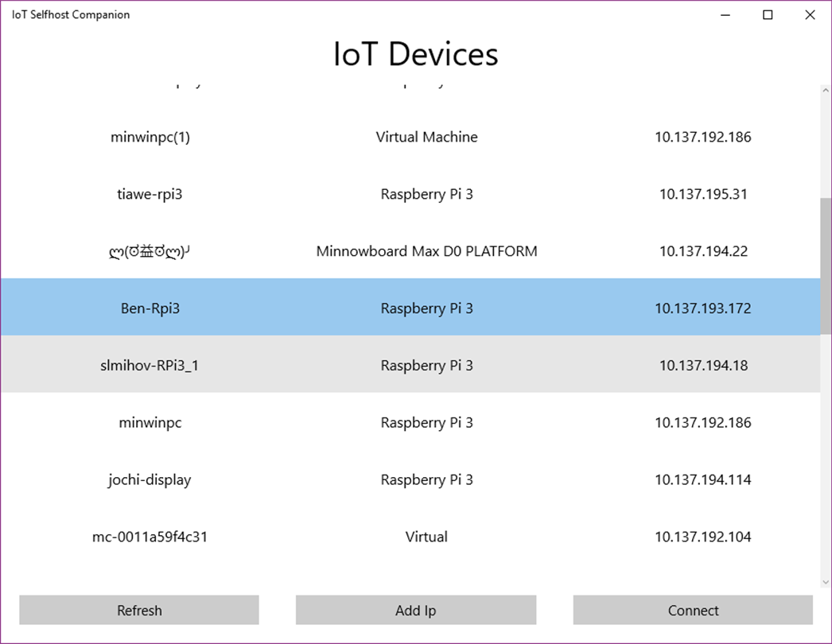Image resolution: width=832 pixels, height=644 pixels.
Task: Select the tiawe-rpi3 device
Action: coord(150,194)
